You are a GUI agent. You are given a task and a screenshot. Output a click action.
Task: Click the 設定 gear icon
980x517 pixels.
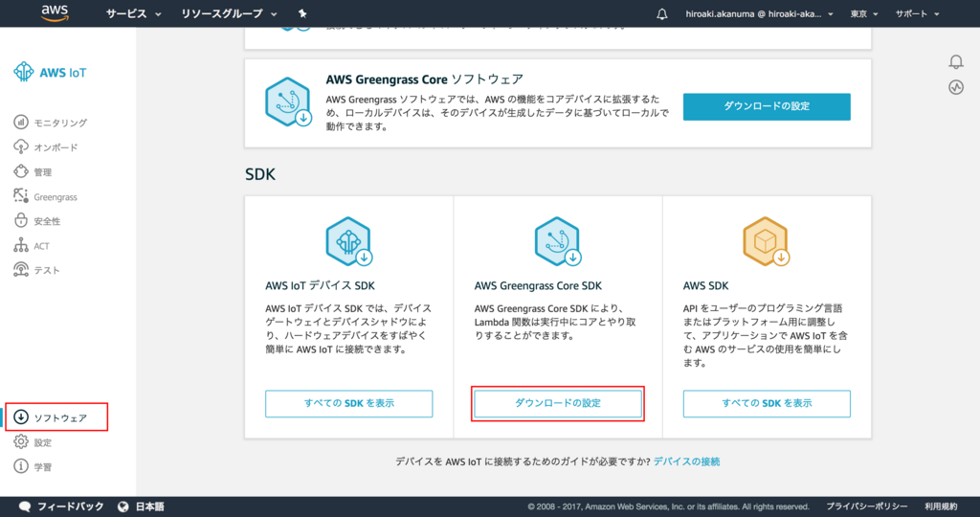click(21, 442)
